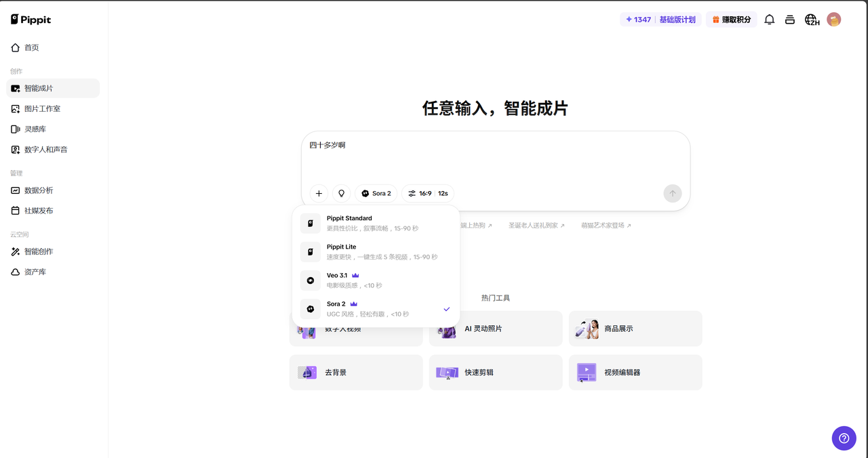
Task: Click the language globe icon
Action: click(x=812, y=20)
